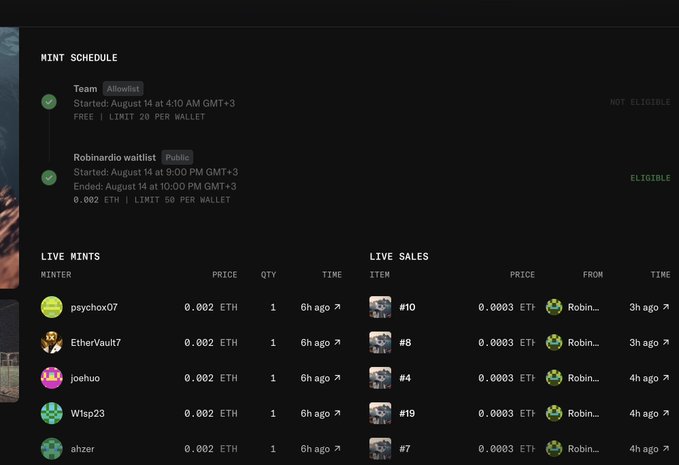The height and width of the screenshot is (465, 679).
Task: Click QTY column header
Action: click(268, 274)
